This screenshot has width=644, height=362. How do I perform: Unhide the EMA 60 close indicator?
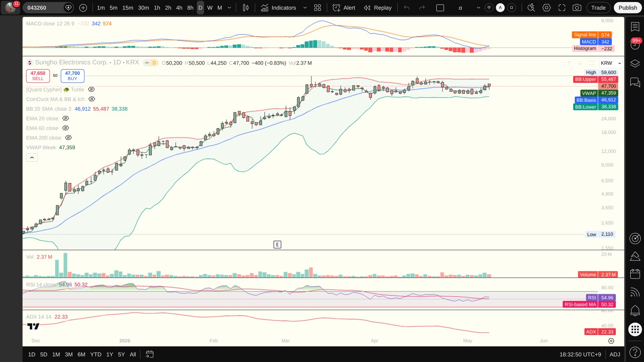(66, 128)
